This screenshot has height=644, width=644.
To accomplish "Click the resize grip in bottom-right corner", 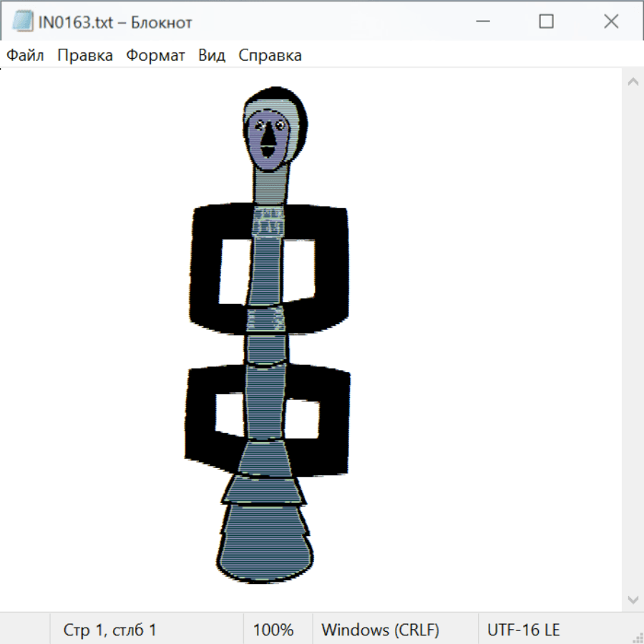I will click(x=637, y=637).
